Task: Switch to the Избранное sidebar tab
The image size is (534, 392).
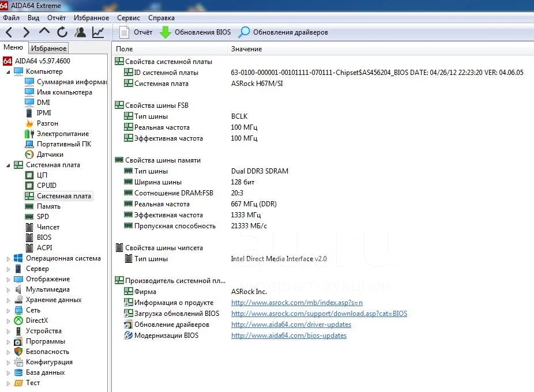Action: pyautogui.click(x=48, y=48)
